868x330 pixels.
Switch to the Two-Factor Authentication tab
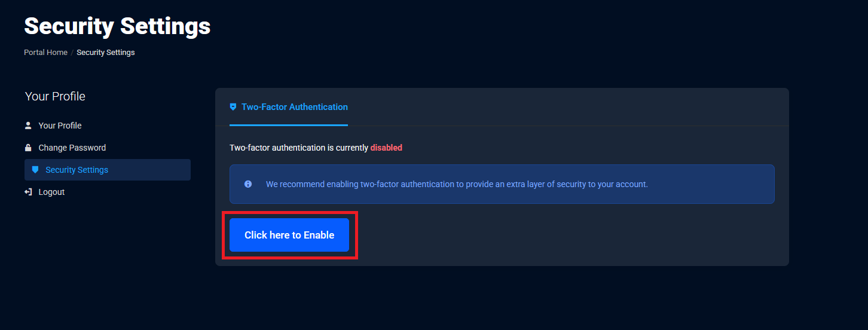tap(294, 107)
